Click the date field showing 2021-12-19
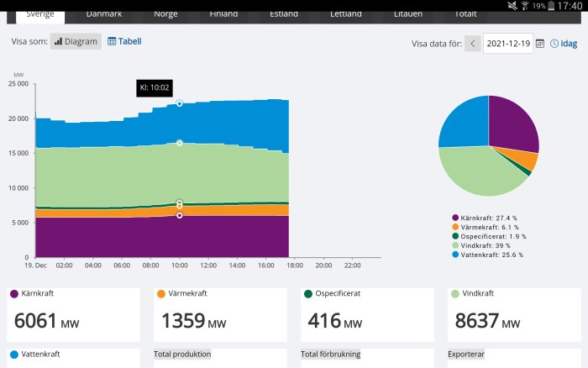This screenshot has height=368, width=588. click(508, 44)
